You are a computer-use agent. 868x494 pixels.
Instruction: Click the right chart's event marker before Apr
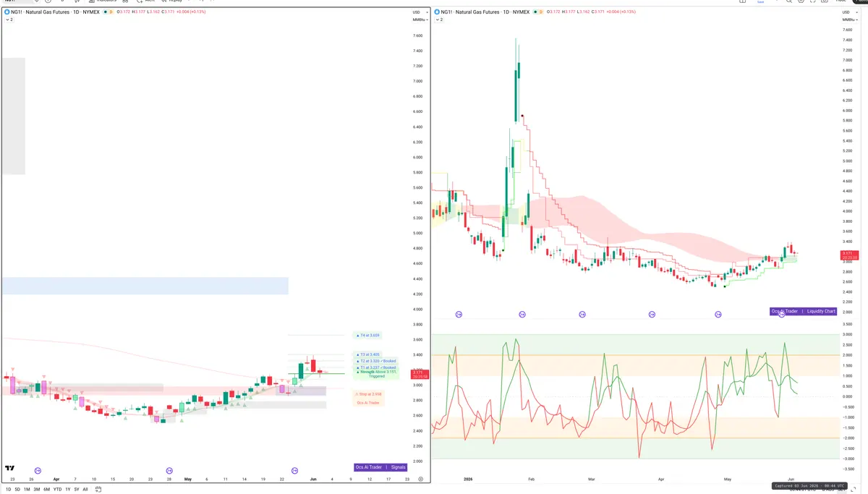(652, 314)
